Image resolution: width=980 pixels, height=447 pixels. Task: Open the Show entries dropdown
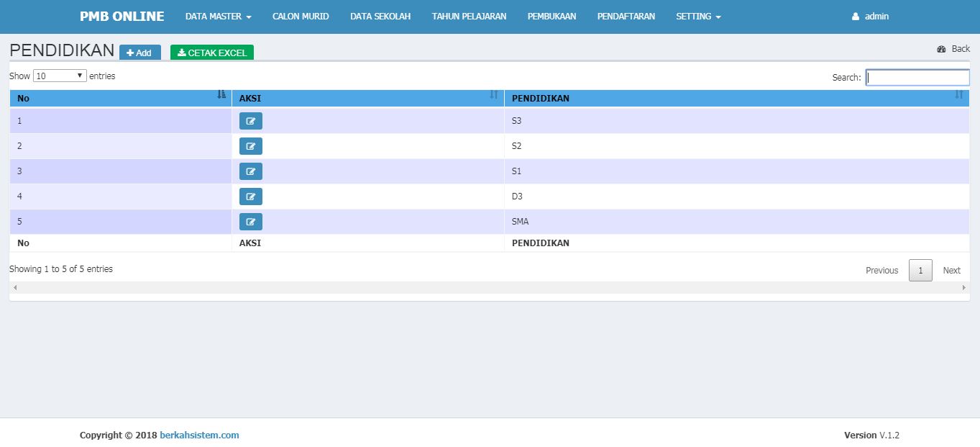pos(60,76)
